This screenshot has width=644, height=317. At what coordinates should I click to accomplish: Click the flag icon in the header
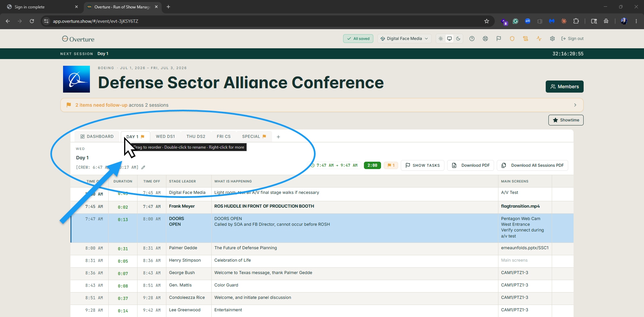499,39
